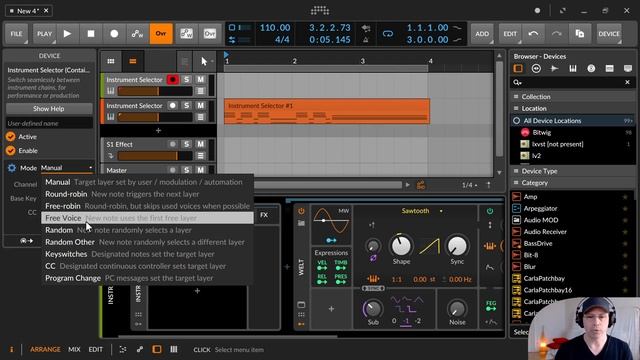This screenshot has width=640, height=360.
Task: Expand the Collection section in browser
Action: point(573,97)
